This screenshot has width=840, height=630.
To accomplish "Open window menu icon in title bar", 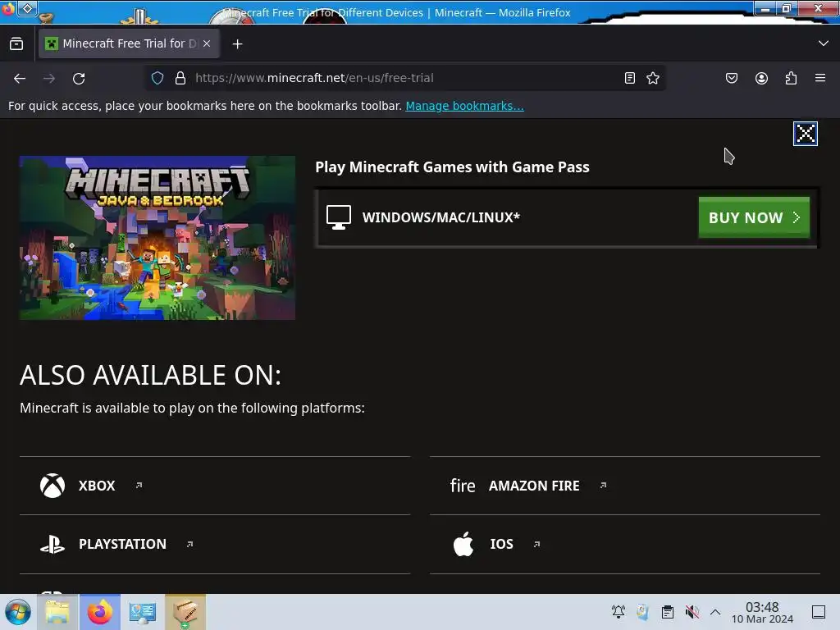I will coord(28,8).
